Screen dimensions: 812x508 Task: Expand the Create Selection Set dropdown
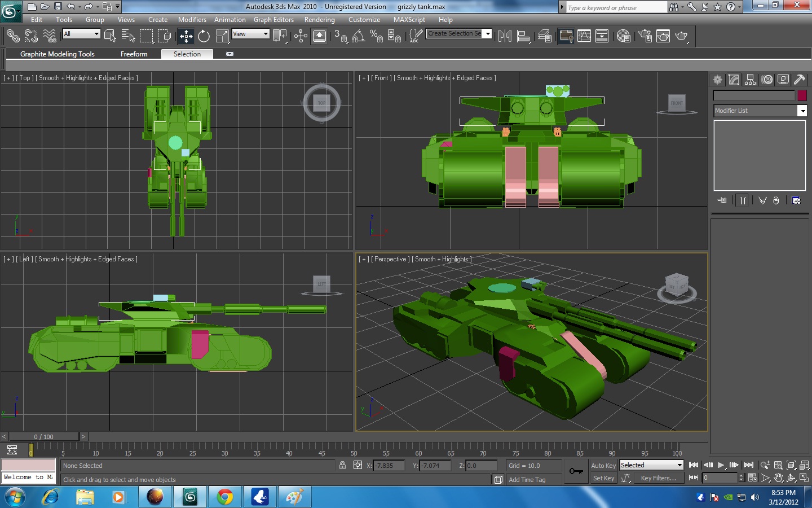(x=488, y=34)
